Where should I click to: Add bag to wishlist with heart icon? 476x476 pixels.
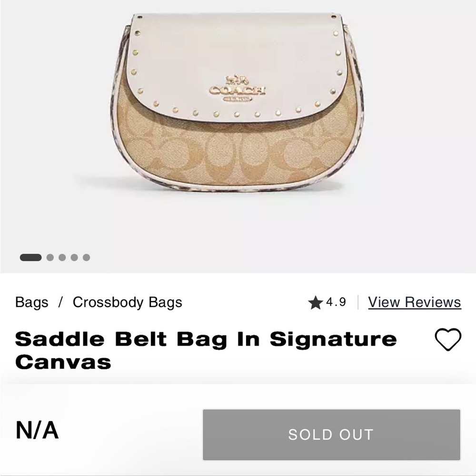tap(448, 340)
